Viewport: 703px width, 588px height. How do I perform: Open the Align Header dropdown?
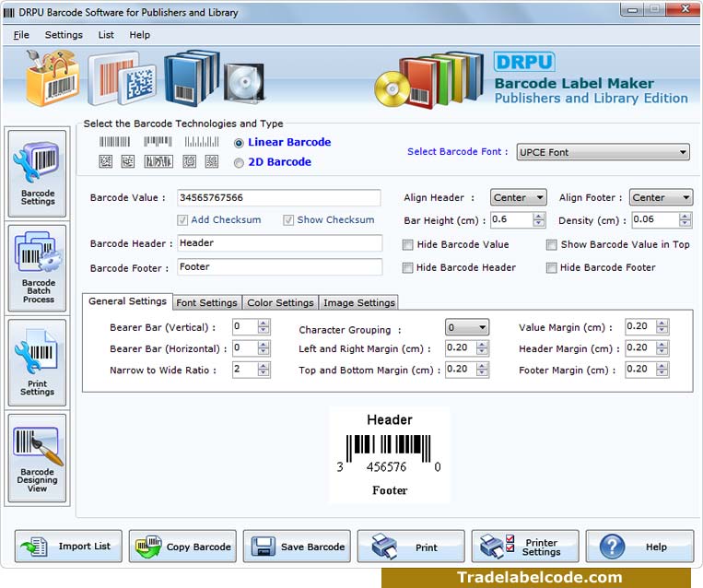pyautogui.click(x=519, y=197)
